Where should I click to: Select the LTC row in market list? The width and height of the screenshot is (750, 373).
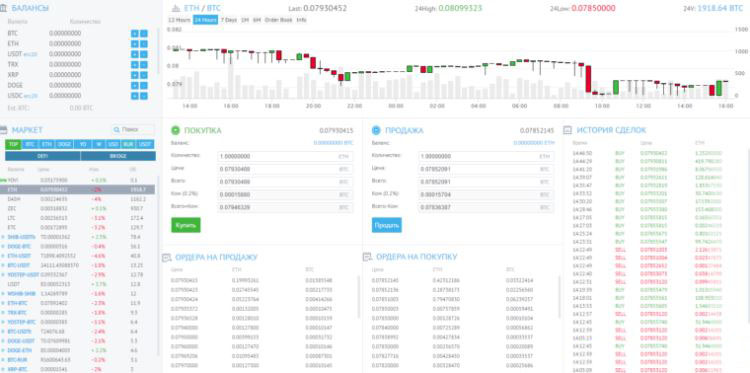click(77, 218)
